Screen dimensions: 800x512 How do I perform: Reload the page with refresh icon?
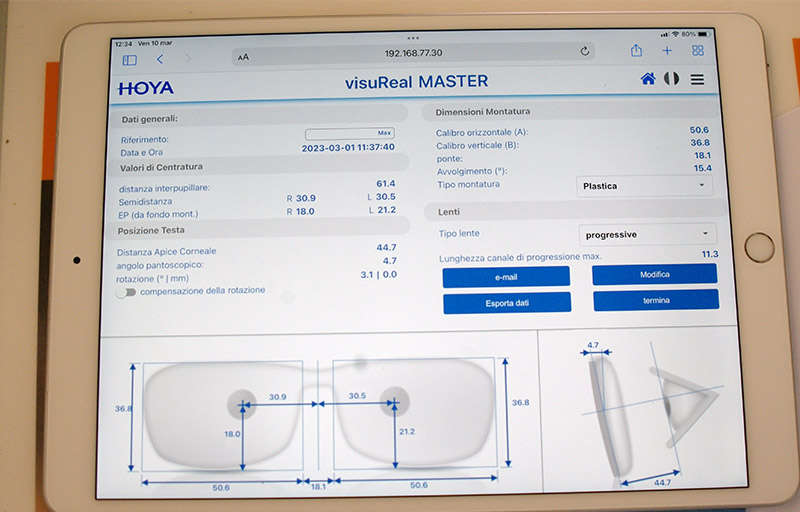pos(585,51)
